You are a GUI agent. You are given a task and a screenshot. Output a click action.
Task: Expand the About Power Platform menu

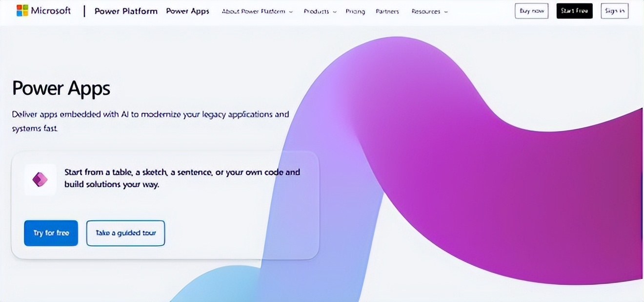coord(257,11)
